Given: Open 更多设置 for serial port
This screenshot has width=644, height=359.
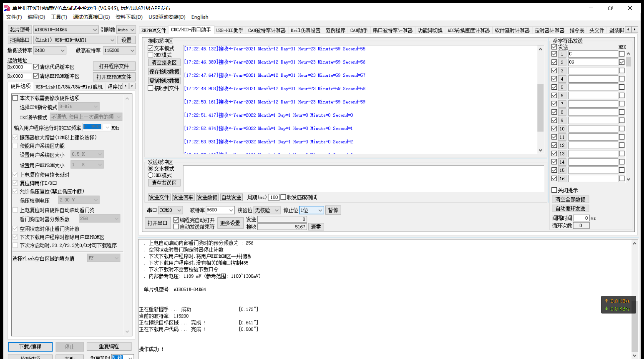Looking at the screenshot, I should tap(230, 223).
